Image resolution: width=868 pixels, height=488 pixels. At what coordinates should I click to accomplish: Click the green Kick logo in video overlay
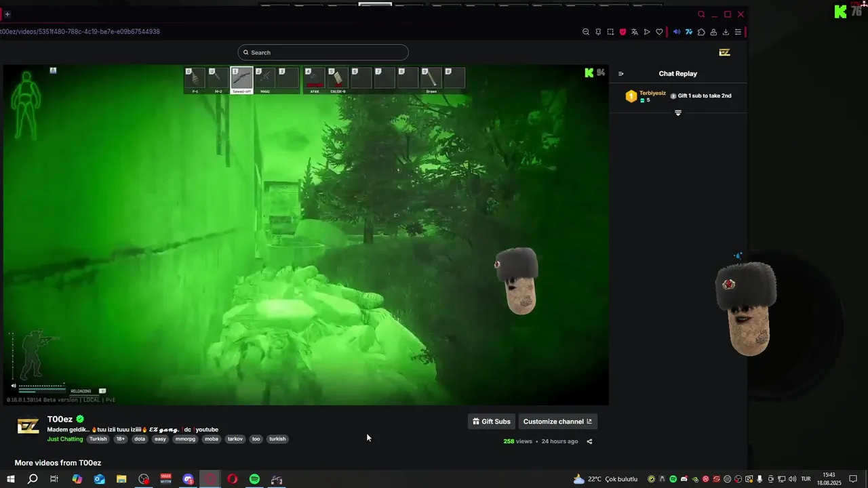[589, 73]
